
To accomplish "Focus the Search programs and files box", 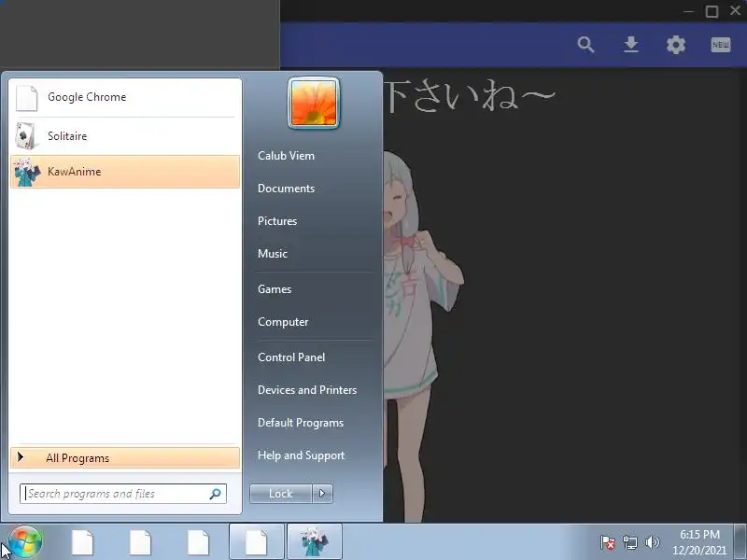I will pos(123,494).
